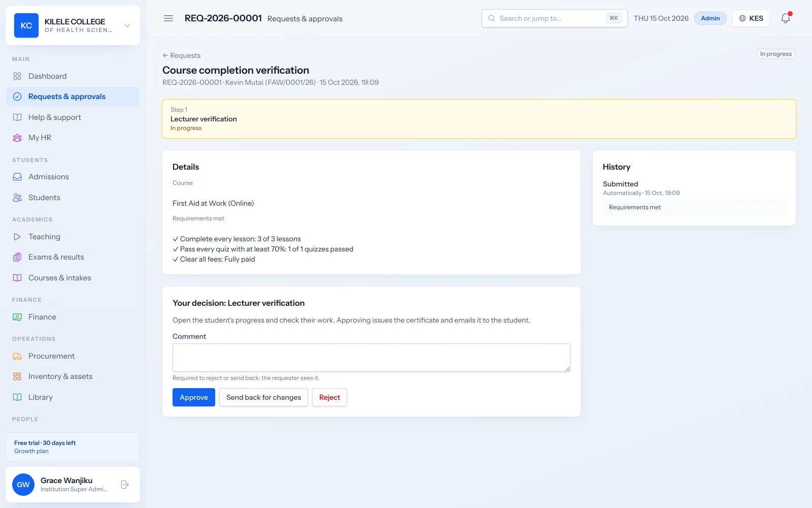The width and height of the screenshot is (812, 508).
Task: Click the Requirements met history entry
Action: click(694, 207)
